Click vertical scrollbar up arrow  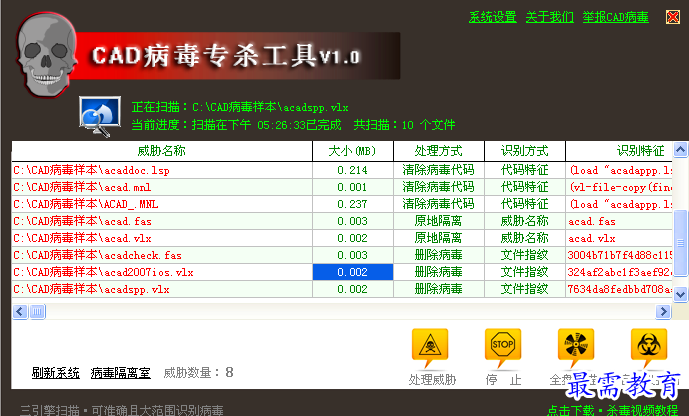point(680,150)
